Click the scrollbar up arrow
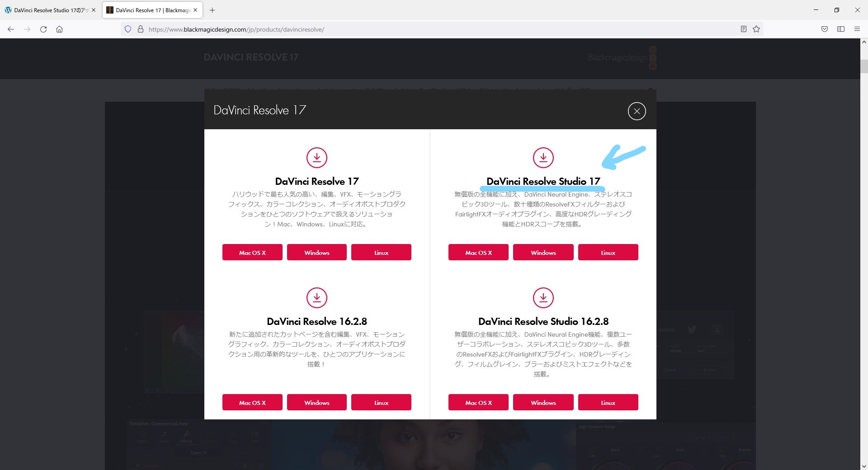This screenshot has width=868, height=470. [x=864, y=42]
